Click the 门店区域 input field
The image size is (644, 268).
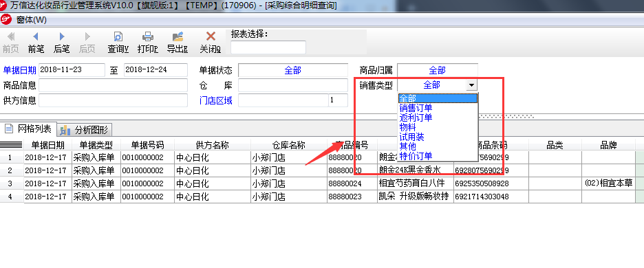pos(283,100)
